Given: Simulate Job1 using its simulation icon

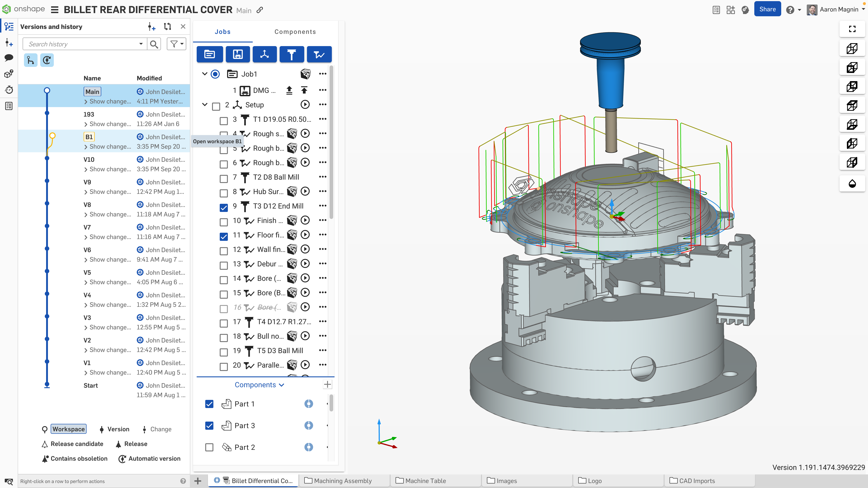Looking at the screenshot, I should pyautogui.click(x=305, y=74).
